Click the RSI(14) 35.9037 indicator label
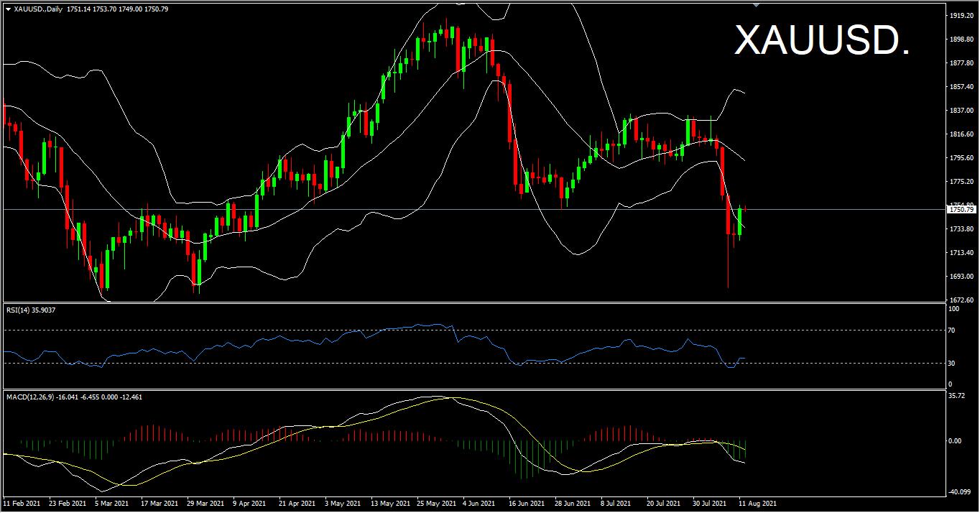 tap(30, 310)
